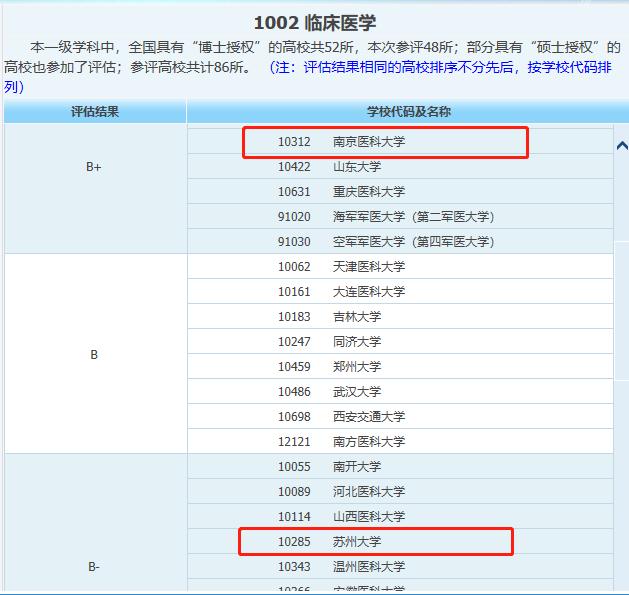Screen dimensions: 629x595
Task: Select the row 10062 天津医科大学
Action: coord(400,266)
